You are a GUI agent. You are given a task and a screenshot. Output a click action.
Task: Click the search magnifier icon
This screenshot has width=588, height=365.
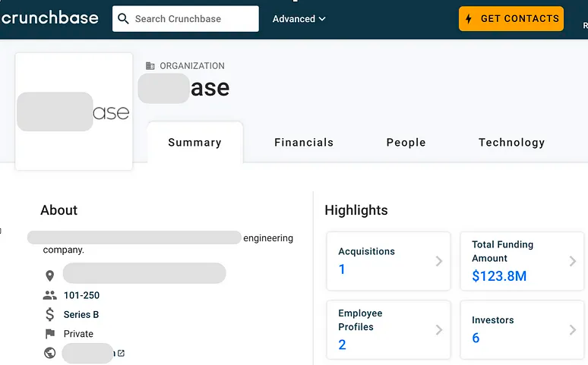124,19
